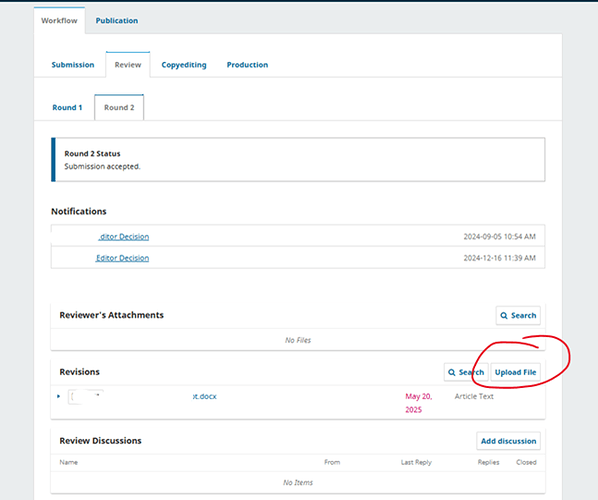Click Search button in Revisions panel

click(x=466, y=372)
